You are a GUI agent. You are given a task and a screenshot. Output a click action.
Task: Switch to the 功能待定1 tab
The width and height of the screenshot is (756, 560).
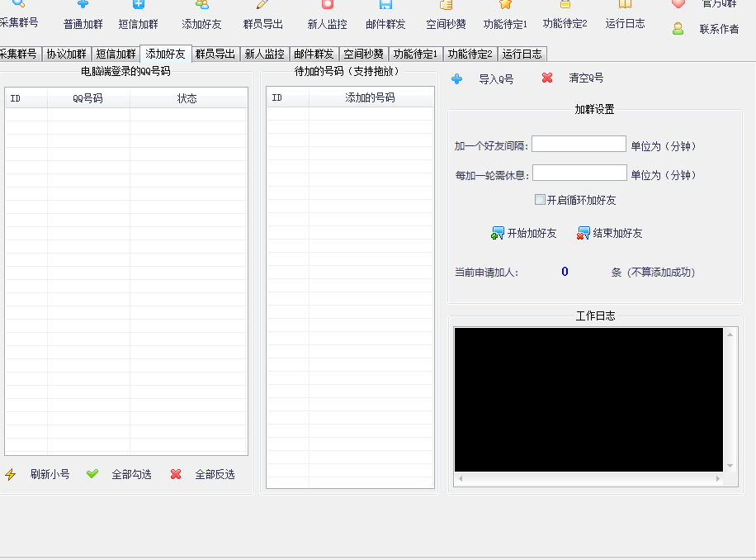pyautogui.click(x=415, y=54)
